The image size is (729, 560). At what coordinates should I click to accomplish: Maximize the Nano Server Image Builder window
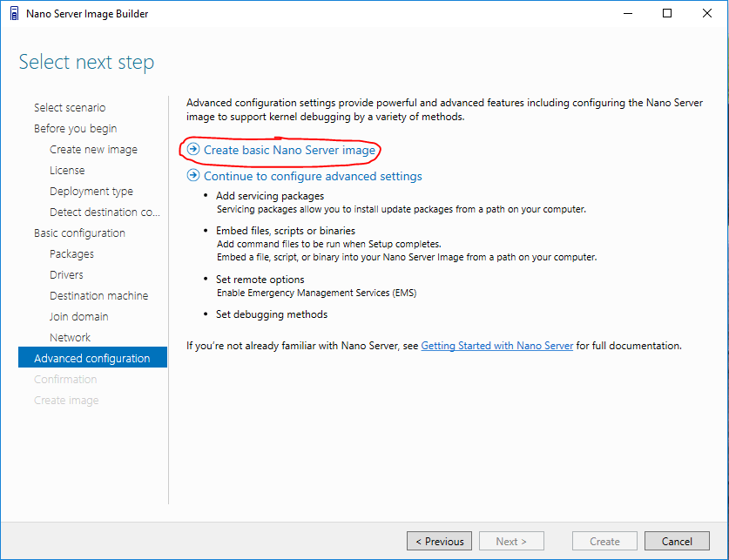[667, 13]
